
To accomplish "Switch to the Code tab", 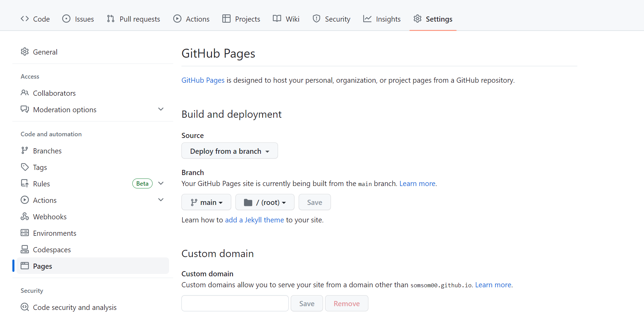I will coord(35,19).
